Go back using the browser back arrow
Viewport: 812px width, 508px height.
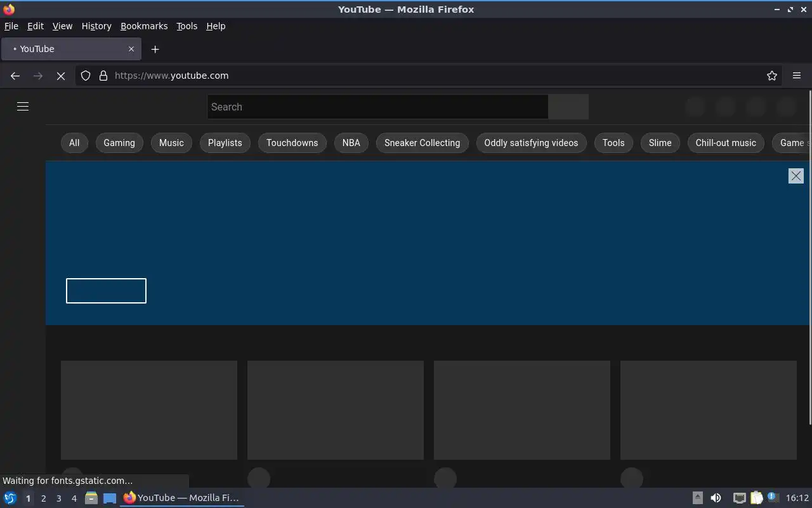tap(15, 76)
